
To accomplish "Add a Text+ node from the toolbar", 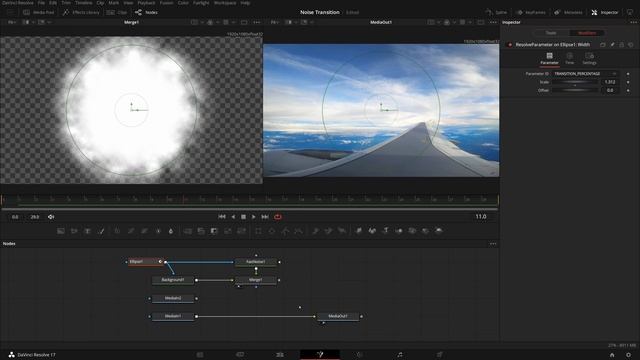I will point(87,231).
